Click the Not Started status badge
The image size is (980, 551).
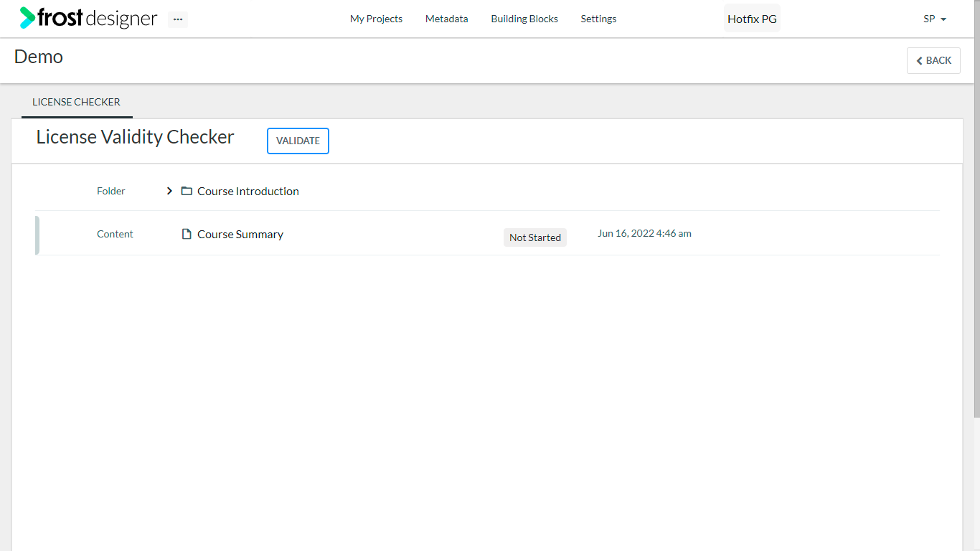tap(535, 237)
